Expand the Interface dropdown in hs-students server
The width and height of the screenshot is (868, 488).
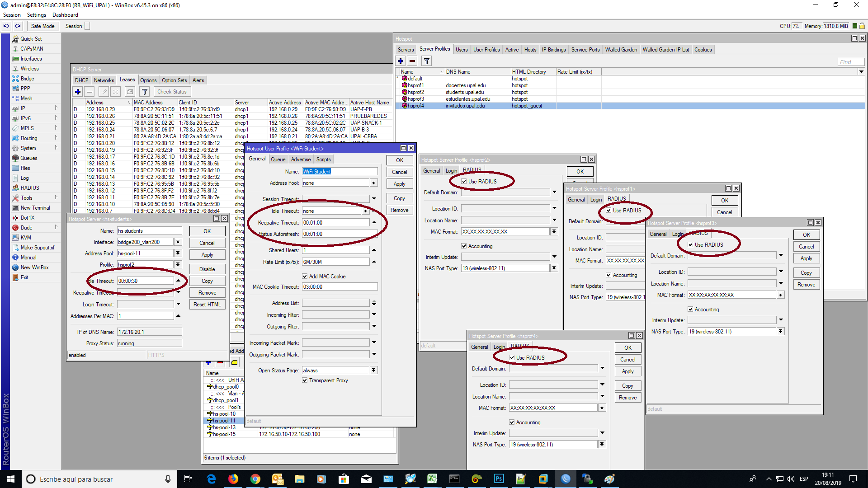[x=178, y=242]
